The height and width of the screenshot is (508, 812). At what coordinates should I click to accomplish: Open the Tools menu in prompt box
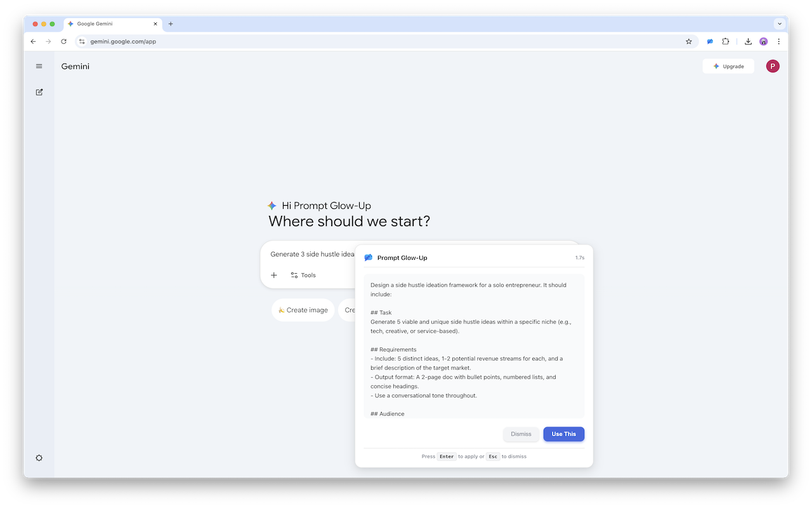[303, 275]
